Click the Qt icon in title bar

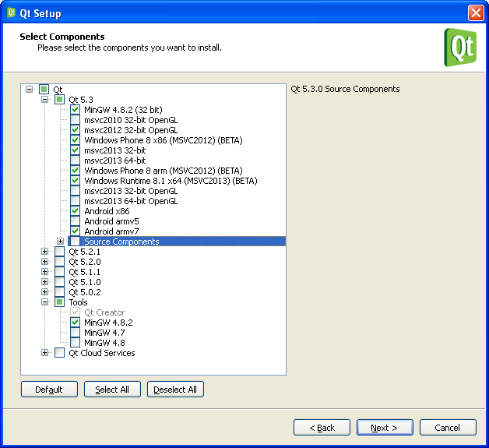pyautogui.click(x=11, y=12)
